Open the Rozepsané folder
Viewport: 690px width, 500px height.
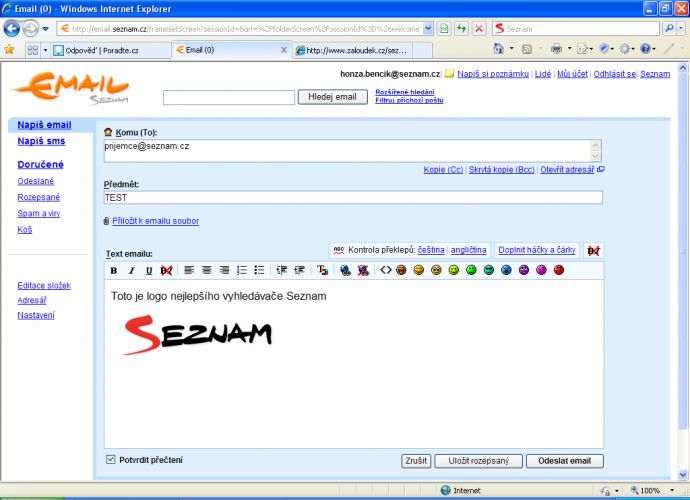39,197
